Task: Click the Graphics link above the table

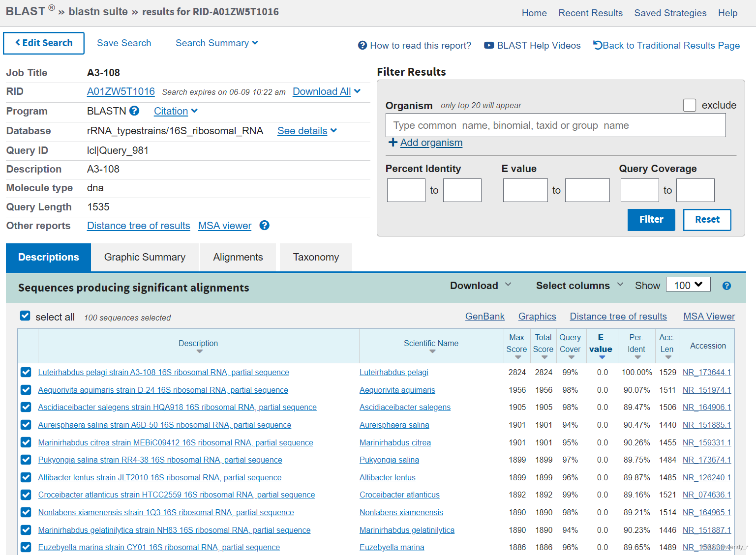Action: pyautogui.click(x=537, y=317)
